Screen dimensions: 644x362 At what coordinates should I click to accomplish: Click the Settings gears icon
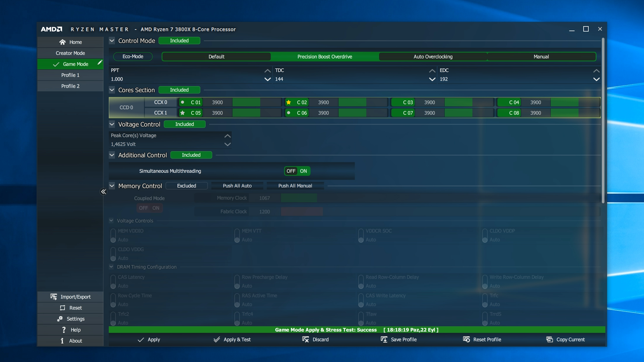[60, 319]
